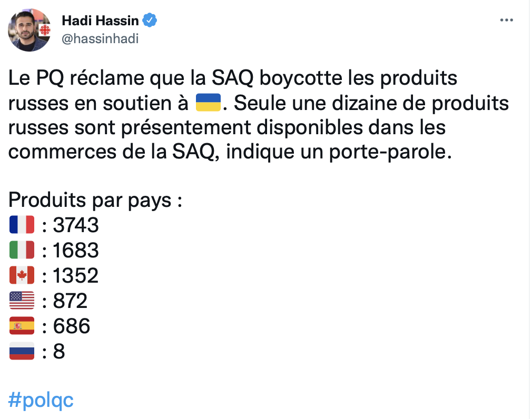Open the three-dot more options menu
The image size is (532, 419).
click(506, 21)
